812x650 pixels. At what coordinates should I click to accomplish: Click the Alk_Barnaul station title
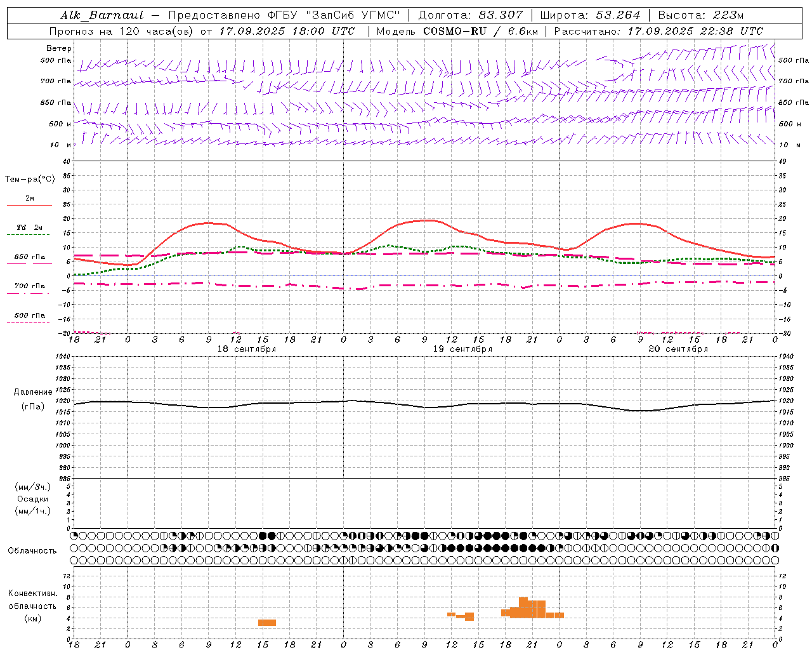pos(102,15)
